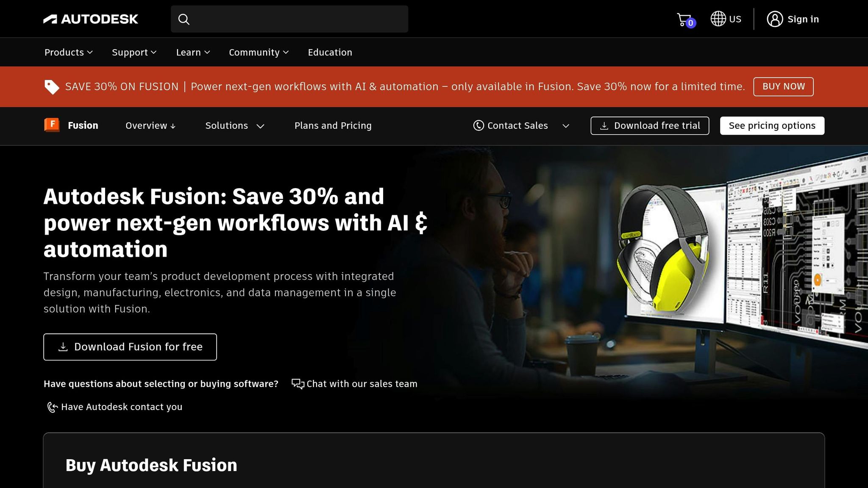Click the globe region icon
The height and width of the screenshot is (488, 868).
coord(718,19)
